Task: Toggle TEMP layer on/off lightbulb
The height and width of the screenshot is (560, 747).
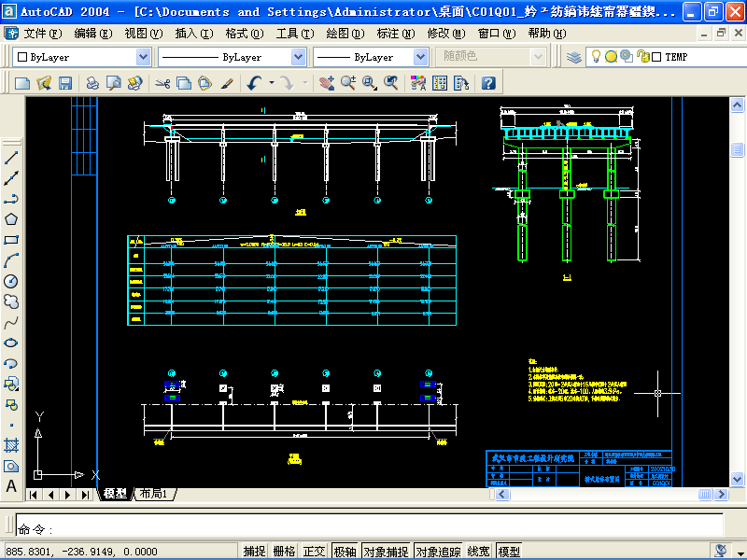Action: tap(596, 57)
